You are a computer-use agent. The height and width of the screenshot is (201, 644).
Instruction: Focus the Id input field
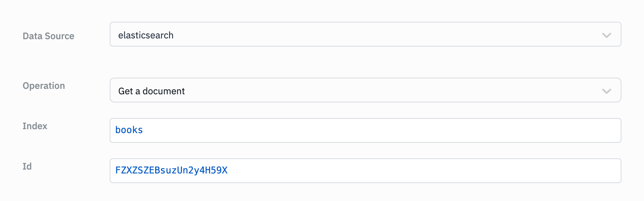pos(365,171)
